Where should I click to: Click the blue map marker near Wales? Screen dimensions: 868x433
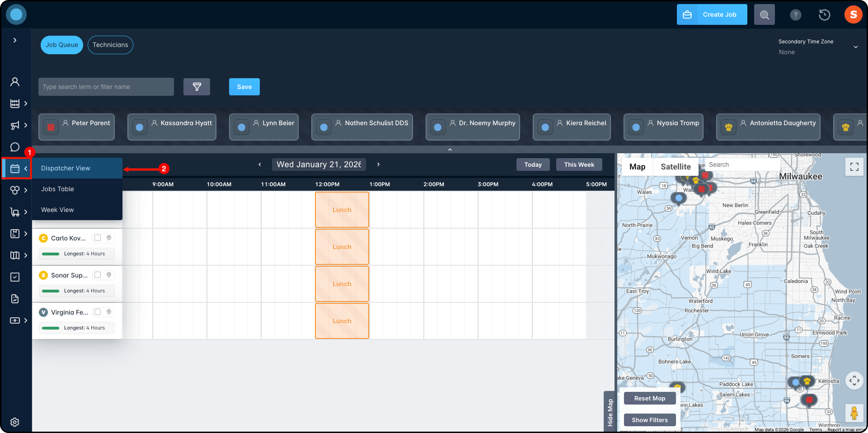[678, 198]
